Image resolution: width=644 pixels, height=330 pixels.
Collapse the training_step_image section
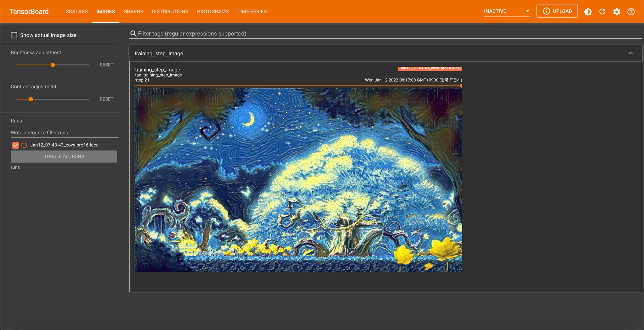[630, 53]
